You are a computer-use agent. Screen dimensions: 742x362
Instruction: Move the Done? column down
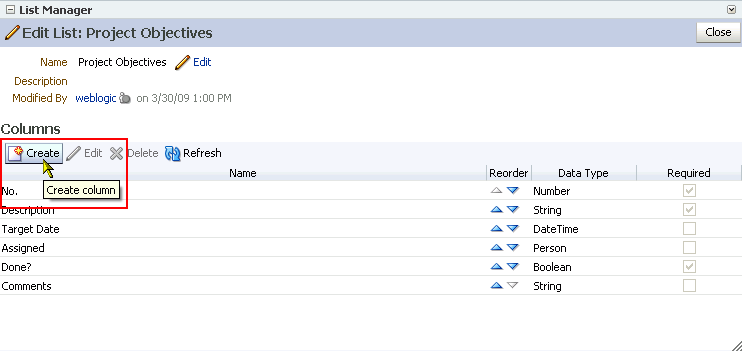[x=512, y=266]
